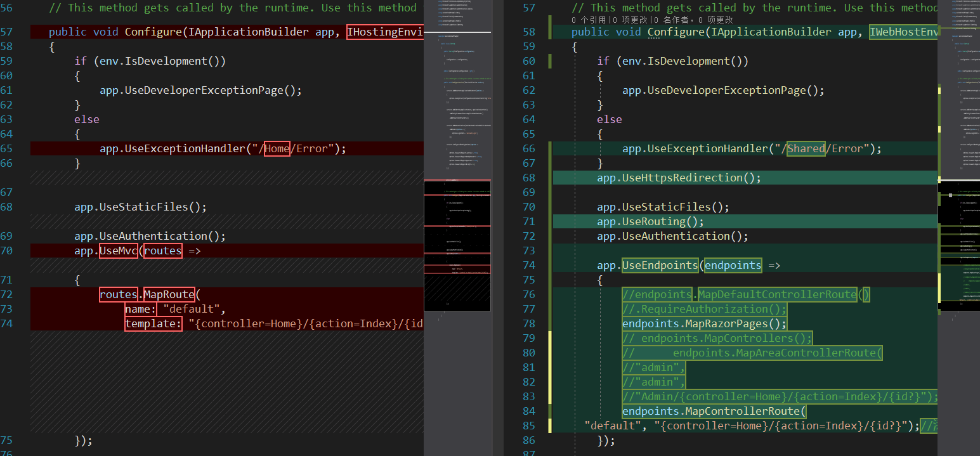Click commented "admin" on right line 81
Viewport: 980px width, 456px height.
click(654, 367)
